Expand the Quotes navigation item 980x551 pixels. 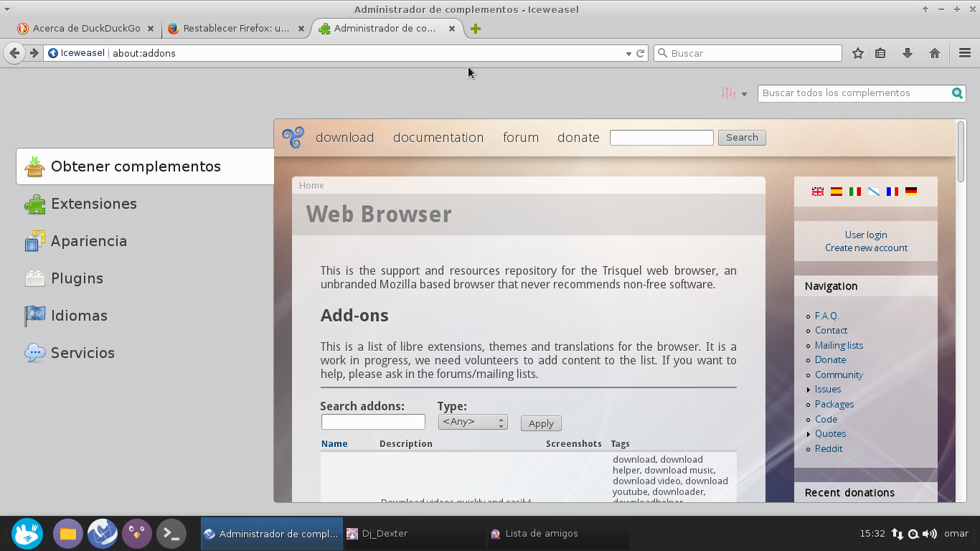tap(830, 434)
